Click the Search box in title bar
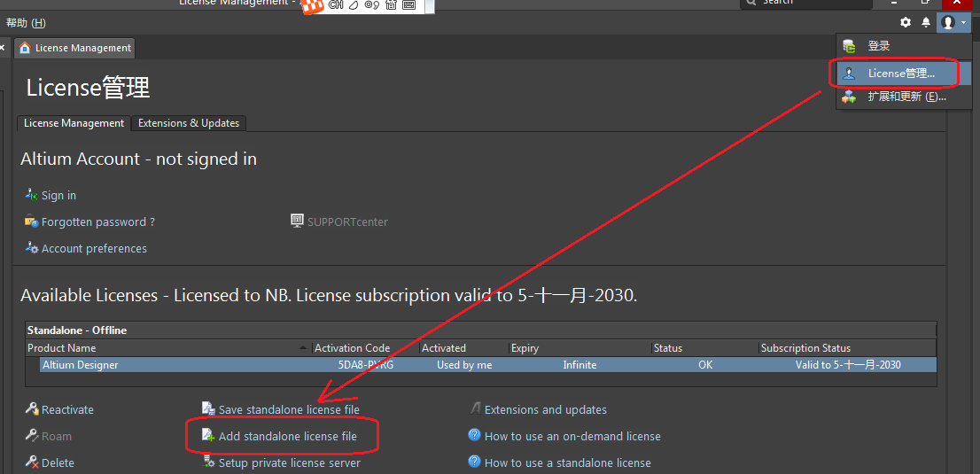The height and width of the screenshot is (474, 980). tap(805, 4)
